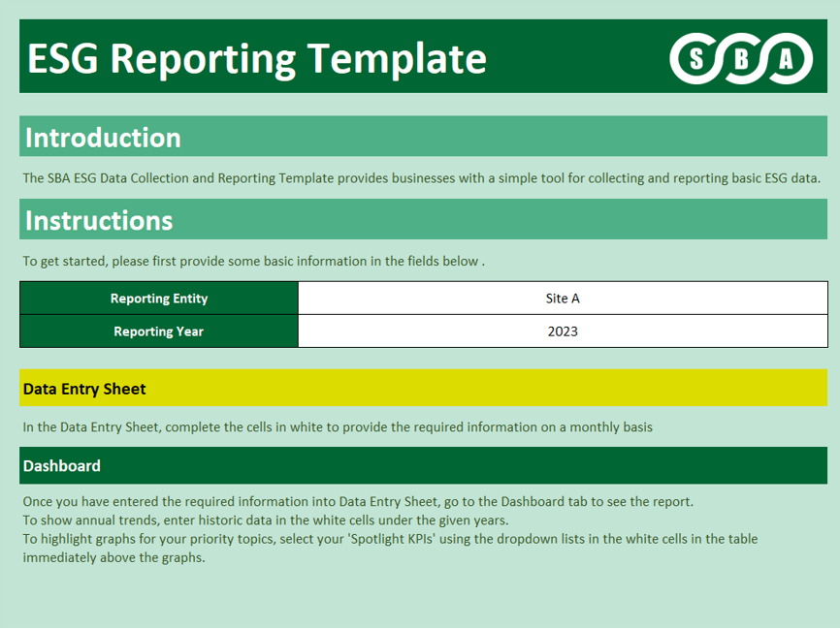Screen dimensions: 840x630
Task: Click the Introduction section header
Action: [x=103, y=138]
